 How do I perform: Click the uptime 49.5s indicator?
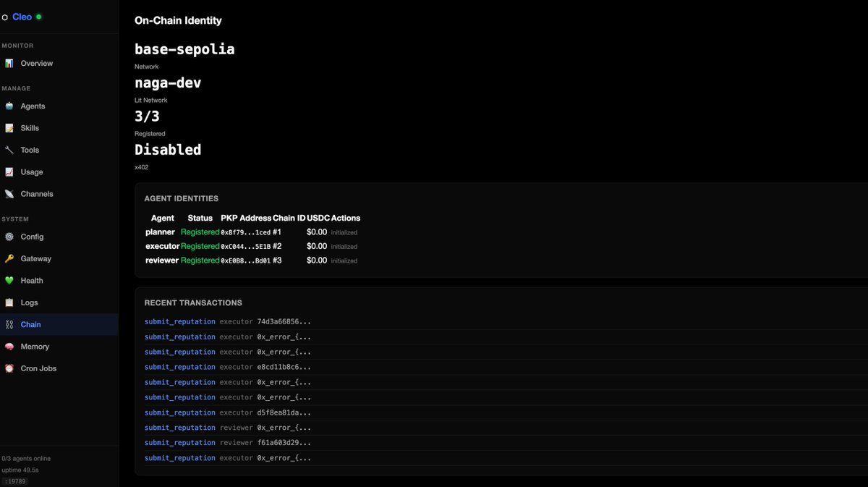tap(20, 470)
